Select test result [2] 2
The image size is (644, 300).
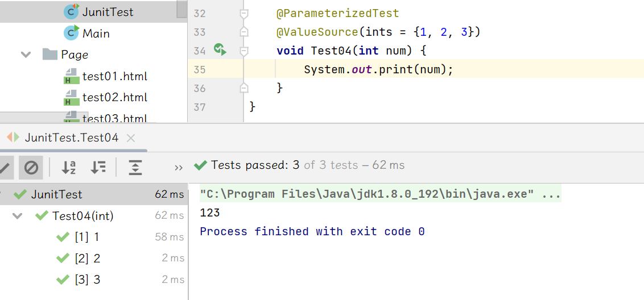[88, 259]
